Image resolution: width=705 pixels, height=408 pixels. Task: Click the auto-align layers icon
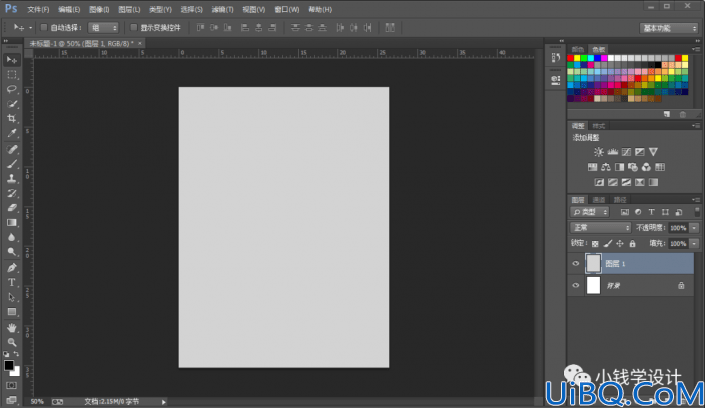click(390, 28)
